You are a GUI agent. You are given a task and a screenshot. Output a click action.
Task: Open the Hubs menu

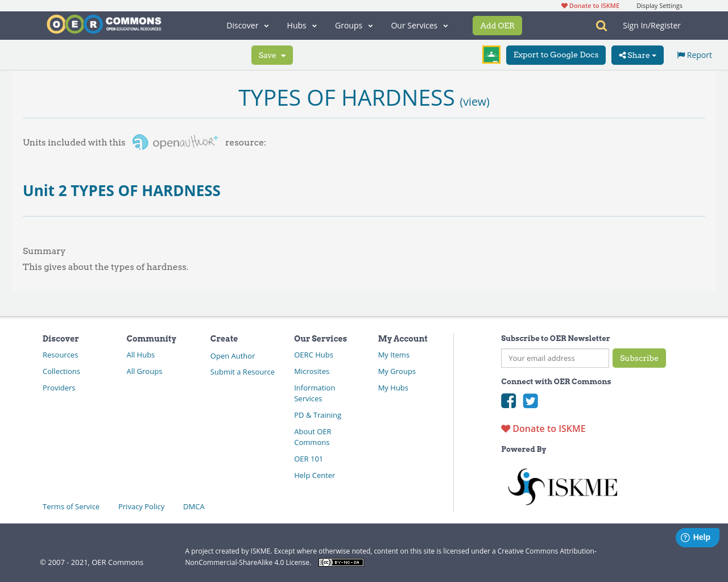[301, 25]
